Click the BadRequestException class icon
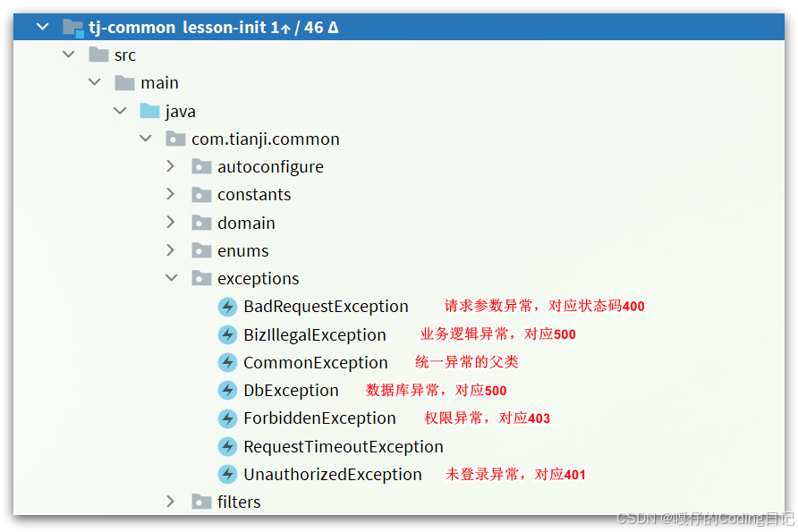The height and width of the screenshot is (532, 798). [227, 307]
